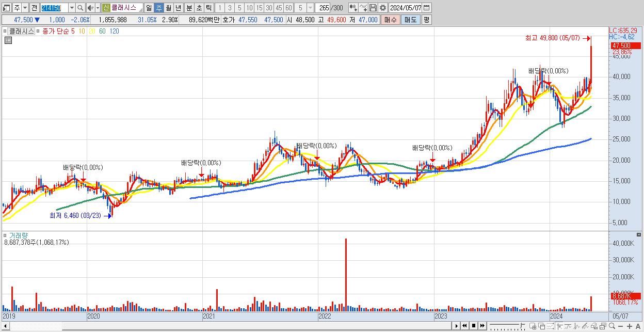Zoom out with the minus icon
The image size is (644, 332).
click(x=620, y=326)
